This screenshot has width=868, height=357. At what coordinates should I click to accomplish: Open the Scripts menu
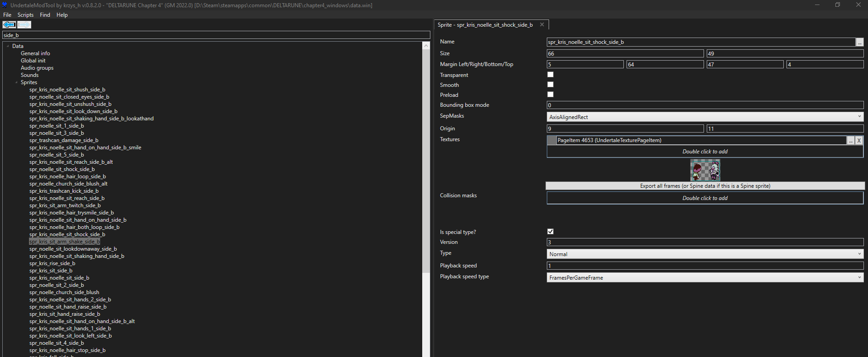pyautogui.click(x=25, y=15)
